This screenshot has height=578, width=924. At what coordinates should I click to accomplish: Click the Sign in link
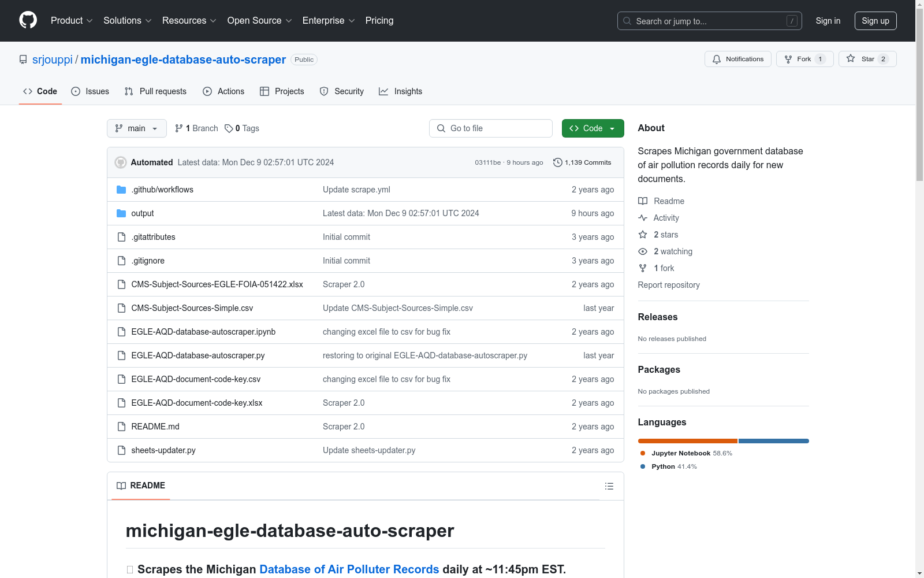[828, 21]
